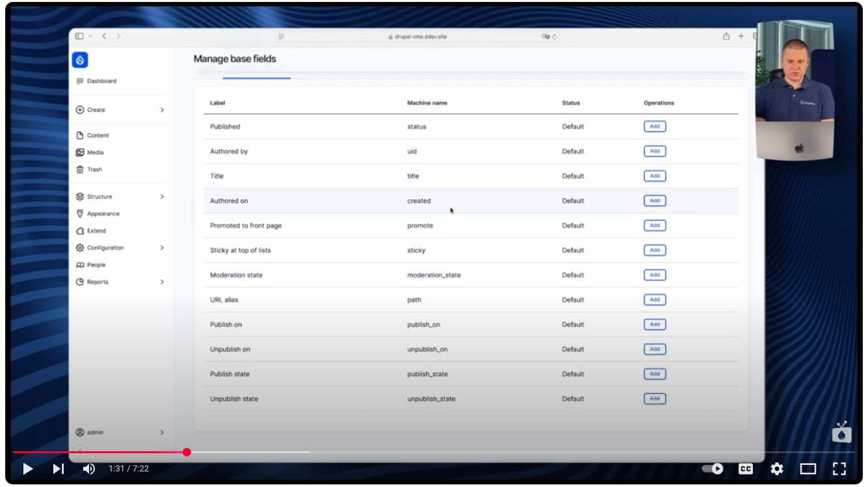Image resolution: width=868 pixels, height=487 pixels.
Task: Open the Configuration item in sidebar
Action: click(x=99, y=248)
